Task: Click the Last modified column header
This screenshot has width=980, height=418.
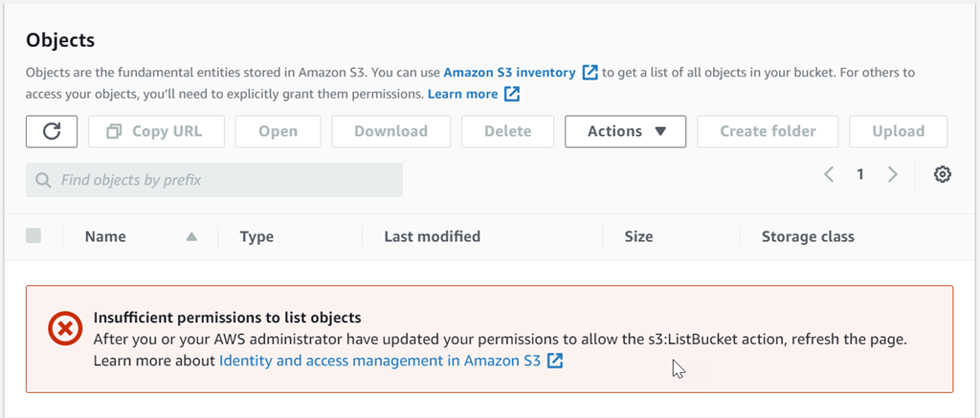Action: pos(432,236)
